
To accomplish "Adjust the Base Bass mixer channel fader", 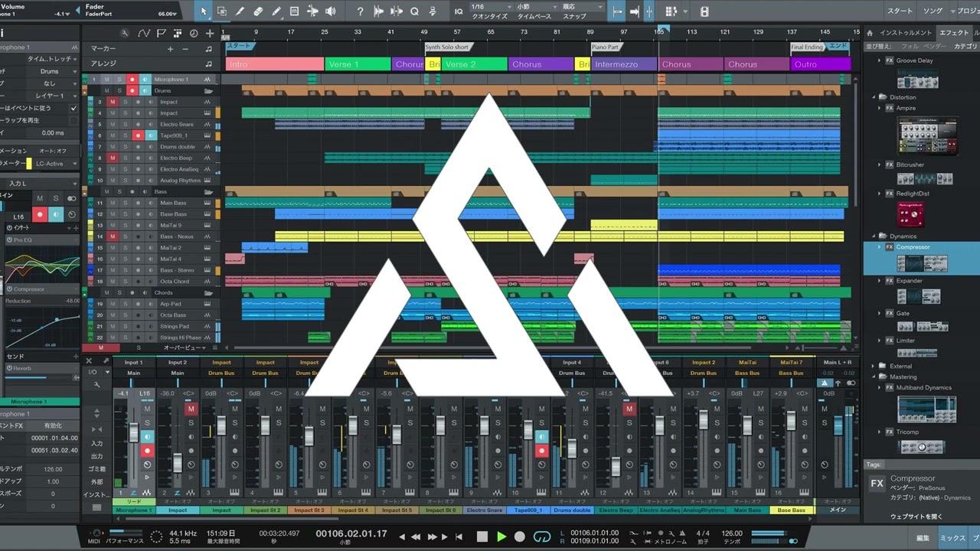I will tap(791, 422).
